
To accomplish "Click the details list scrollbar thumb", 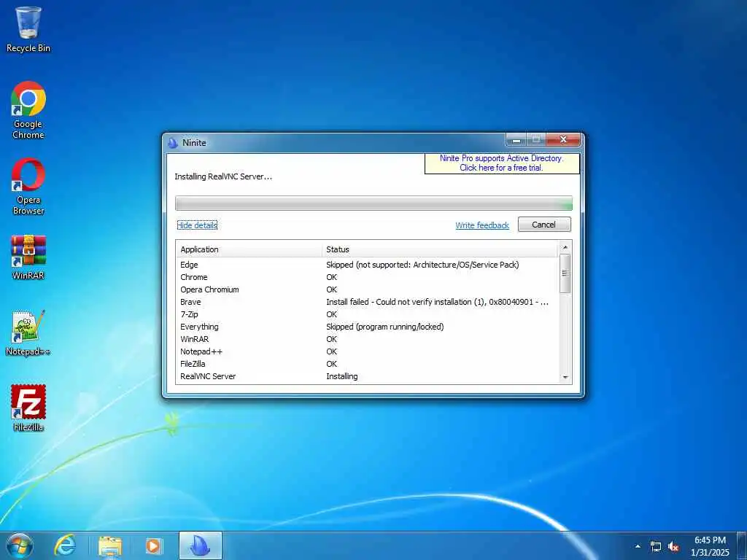I will (565, 273).
